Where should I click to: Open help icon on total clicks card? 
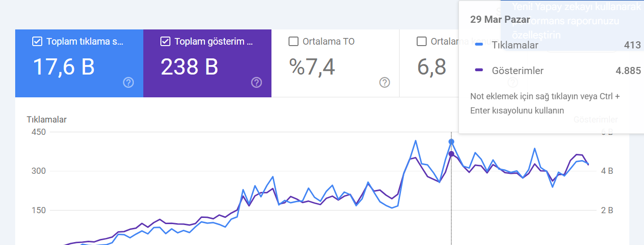[128, 83]
